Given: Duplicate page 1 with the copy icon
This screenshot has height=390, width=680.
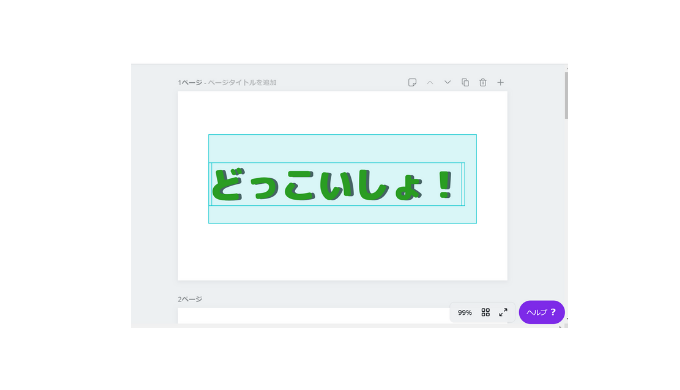Looking at the screenshot, I should click(x=465, y=82).
